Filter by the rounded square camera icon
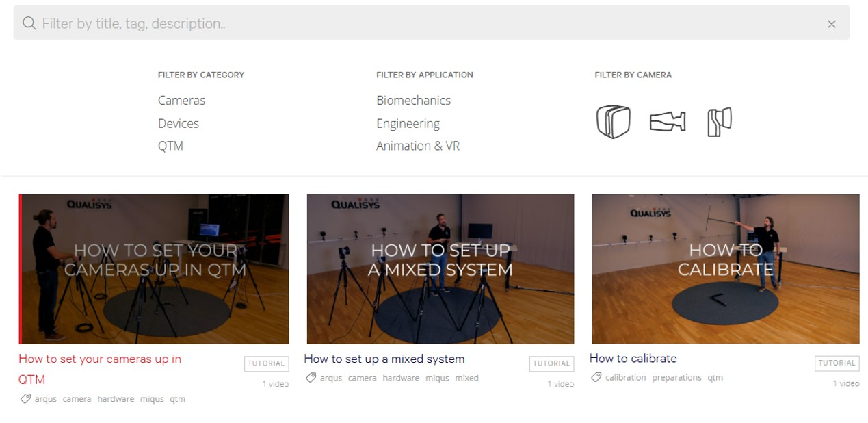 [x=613, y=123]
